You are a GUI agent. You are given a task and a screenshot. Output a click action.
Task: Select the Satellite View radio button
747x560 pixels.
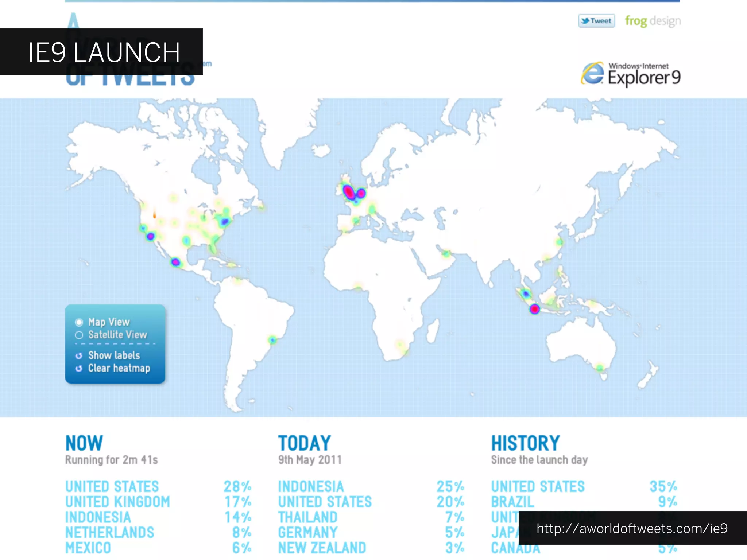(x=79, y=335)
